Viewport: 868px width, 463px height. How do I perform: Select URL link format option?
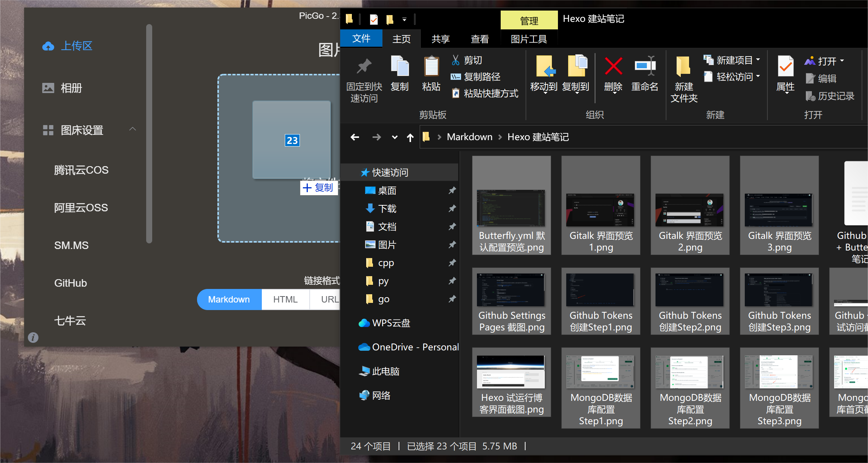pyautogui.click(x=330, y=299)
